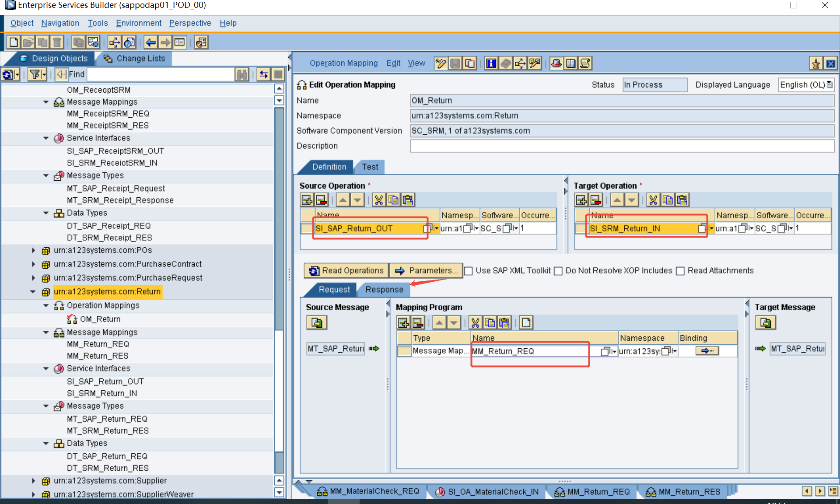Switch to the Change Lists tab
The height and width of the screenshot is (504, 840).
[x=135, y=59]
